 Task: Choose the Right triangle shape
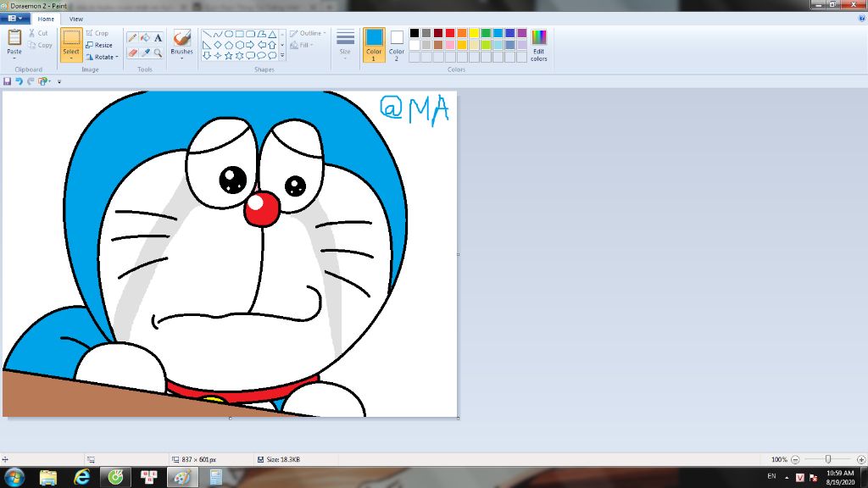tap(207, 45)
